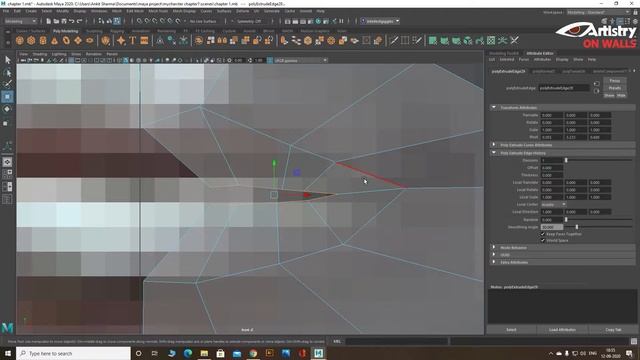Click the polyExtrudeEdge node name field

(x=564, y=88)
